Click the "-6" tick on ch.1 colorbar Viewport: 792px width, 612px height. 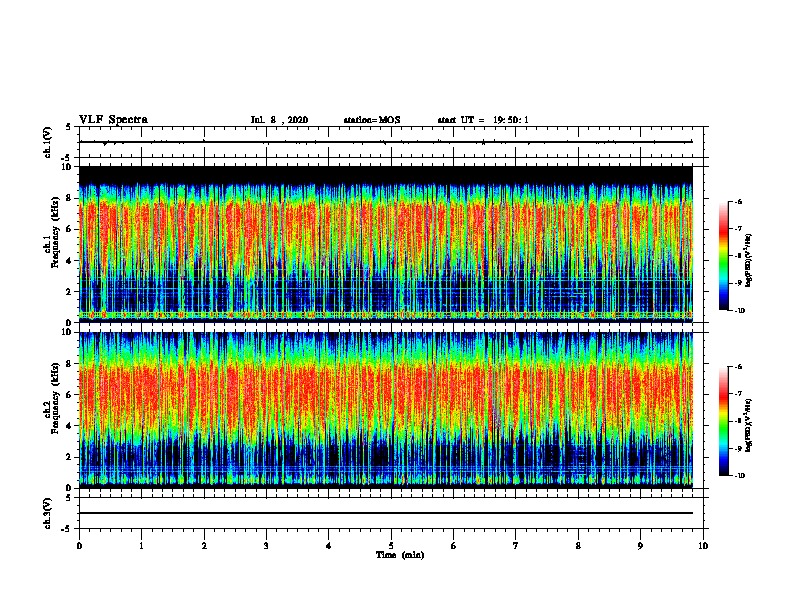(738, 202)
